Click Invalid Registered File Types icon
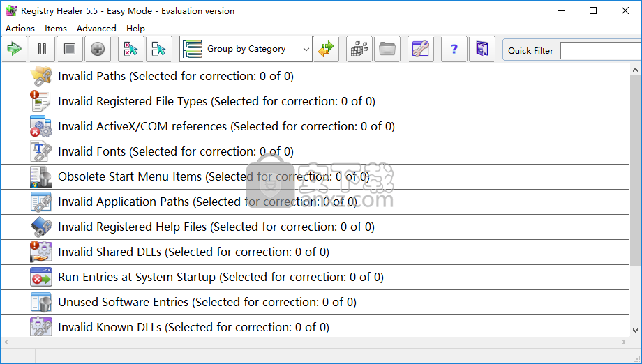The width and height of the screenshot is (642, 364). coord(41,101)
